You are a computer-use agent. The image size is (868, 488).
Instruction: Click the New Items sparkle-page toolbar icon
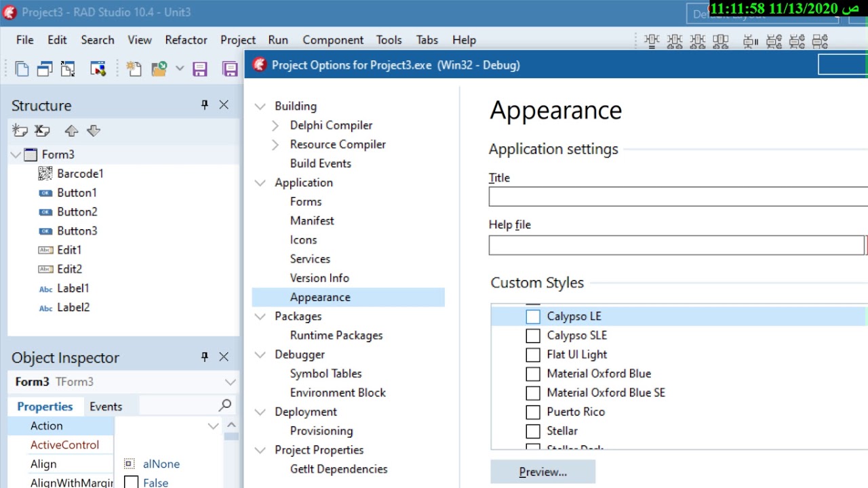click(134, 68)
